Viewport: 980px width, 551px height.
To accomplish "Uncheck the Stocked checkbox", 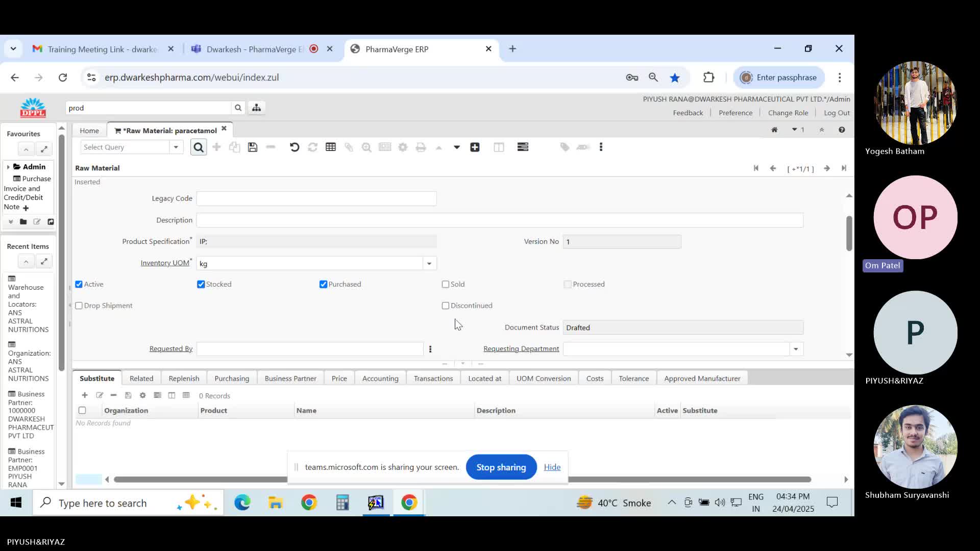I will 201,284.
